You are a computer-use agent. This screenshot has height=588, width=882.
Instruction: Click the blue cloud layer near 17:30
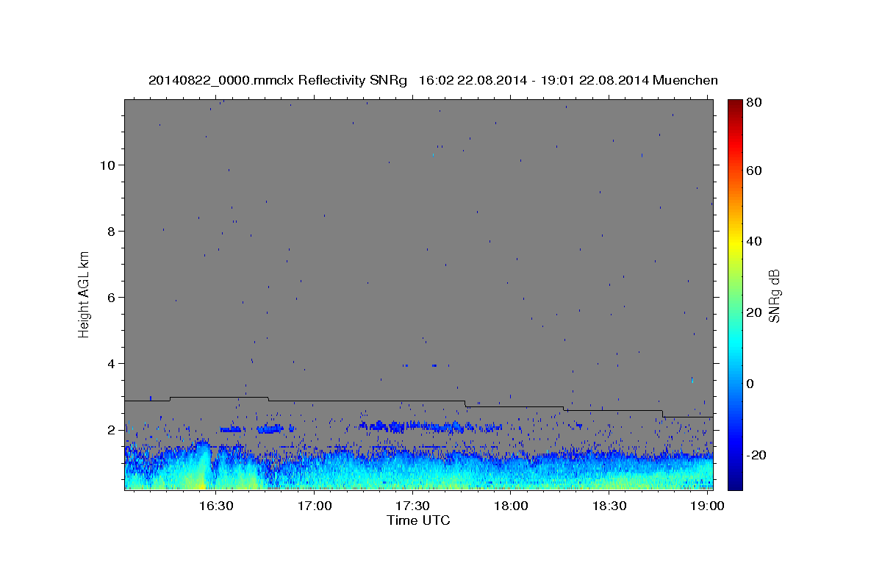pos(430,426)
